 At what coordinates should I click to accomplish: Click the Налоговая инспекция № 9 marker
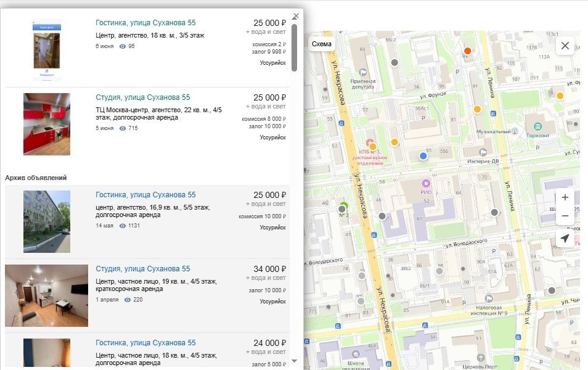(488, 298)
